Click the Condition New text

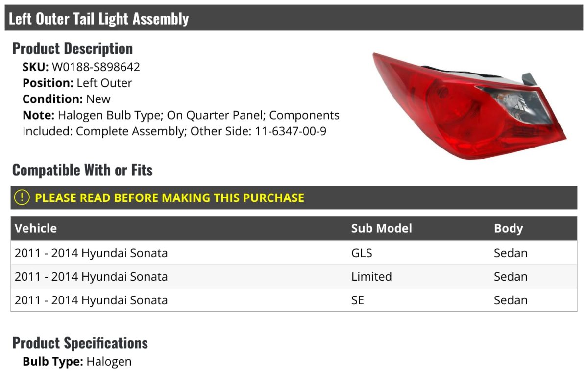(67, 99)
